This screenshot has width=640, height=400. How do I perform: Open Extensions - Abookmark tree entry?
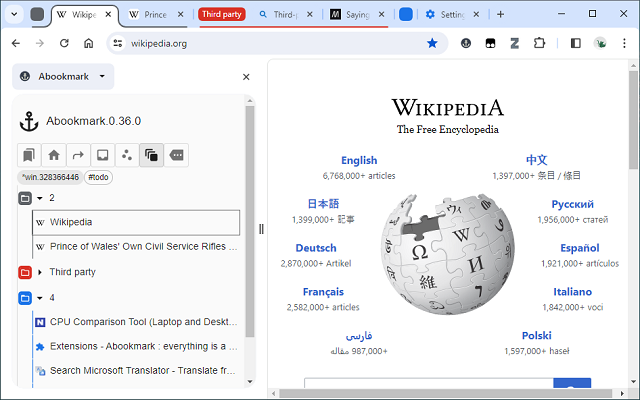coord(136,347)
